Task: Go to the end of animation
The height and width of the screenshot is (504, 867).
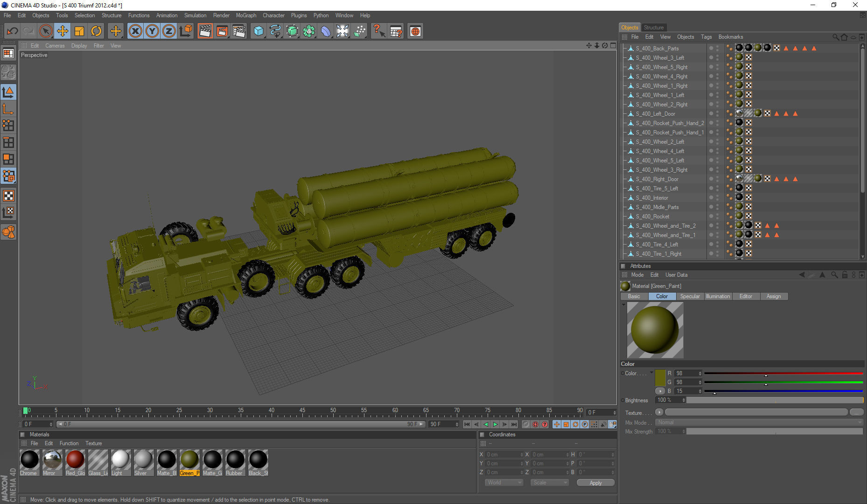Action: pos(514,424)
